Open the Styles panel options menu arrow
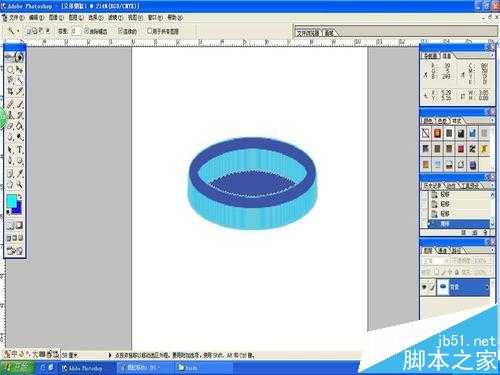This screenshot has height=375, width=500. (492, 121)
